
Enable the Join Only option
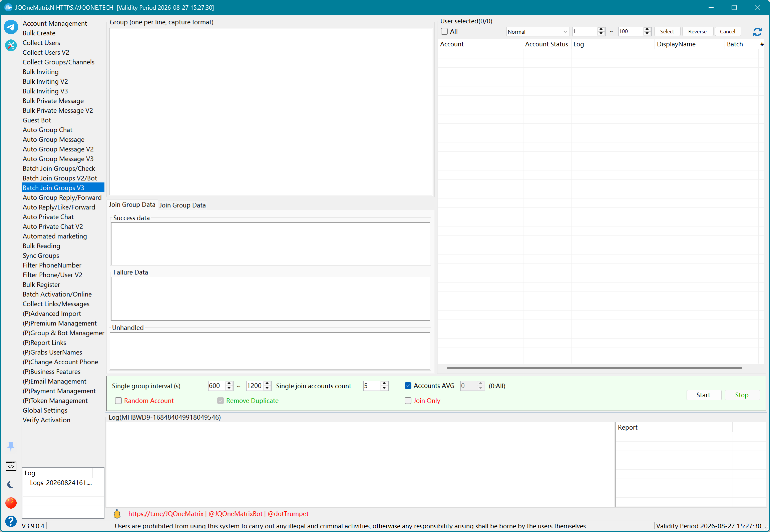coord(408,401)
